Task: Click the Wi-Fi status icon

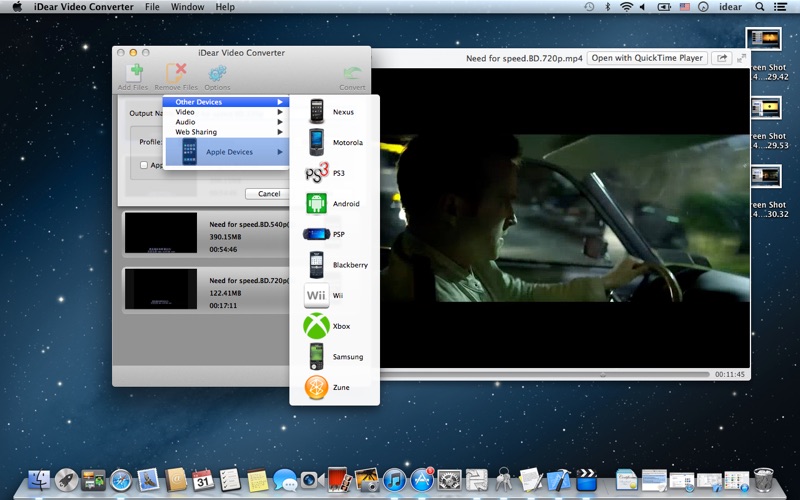Action: 626,7
